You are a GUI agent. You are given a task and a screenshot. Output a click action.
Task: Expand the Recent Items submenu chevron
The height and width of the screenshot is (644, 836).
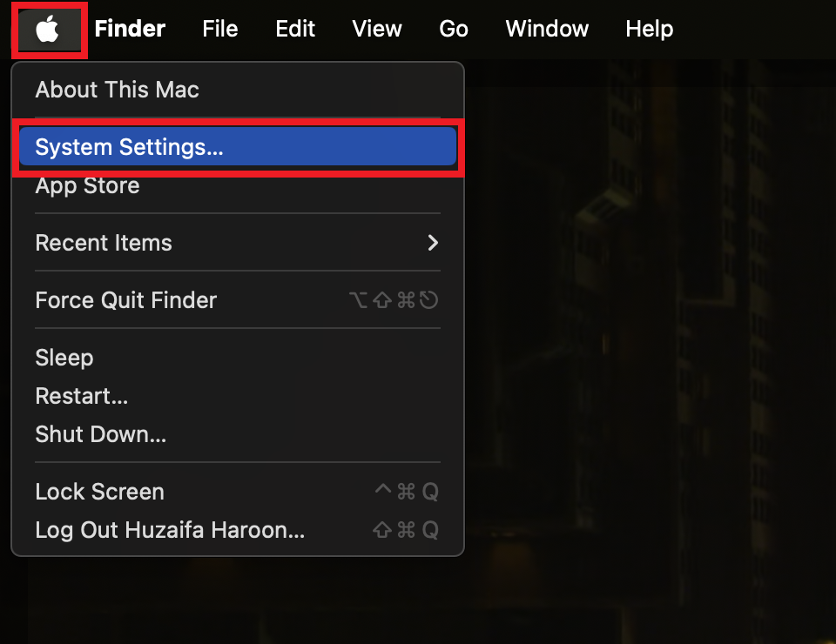pyautogui.click(x=433, y=243)
